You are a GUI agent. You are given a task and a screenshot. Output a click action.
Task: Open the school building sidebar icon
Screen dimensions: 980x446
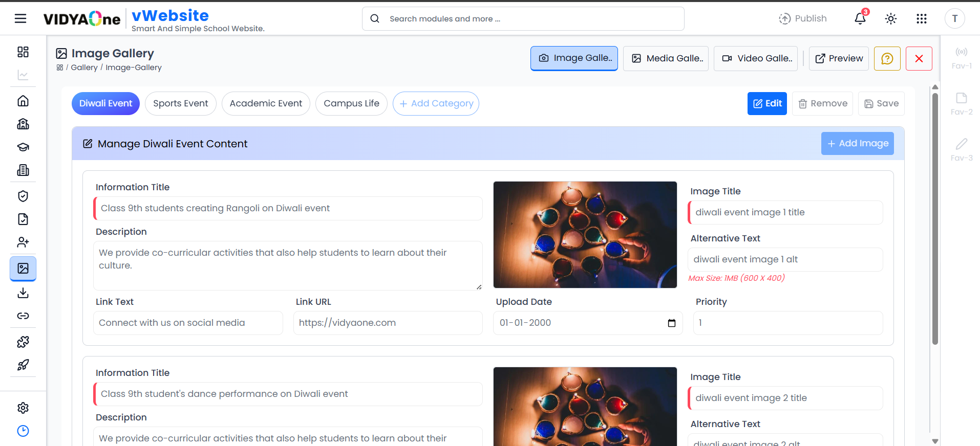click(23, 124)
